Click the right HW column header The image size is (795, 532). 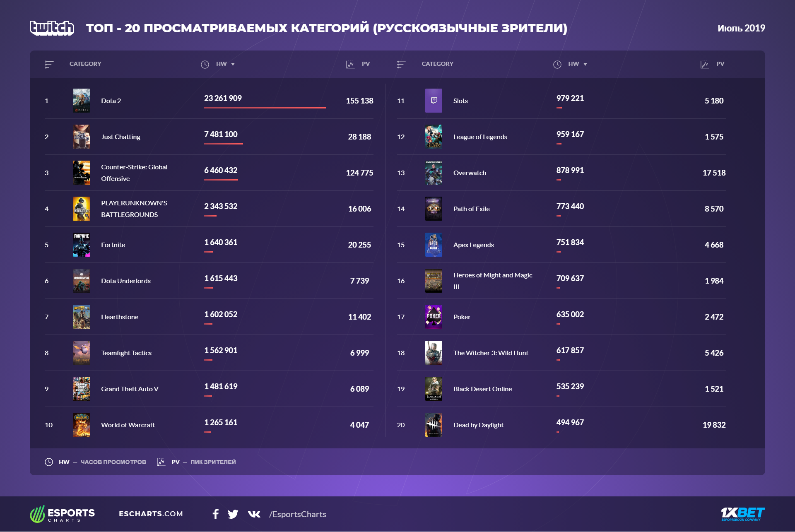tap(573, 64)
